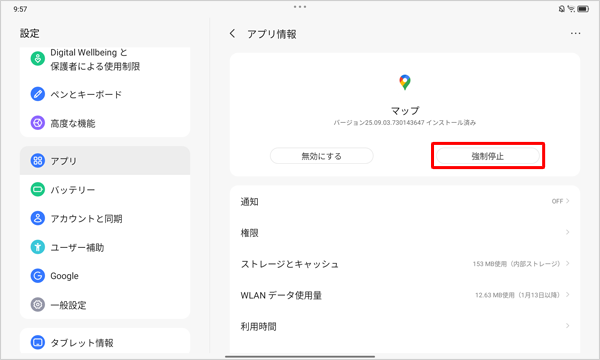Image resolution: width=600 pixels, height=360 pixels.
Task: Select アプリ in settings list
Action: click(x=105, y=161)
